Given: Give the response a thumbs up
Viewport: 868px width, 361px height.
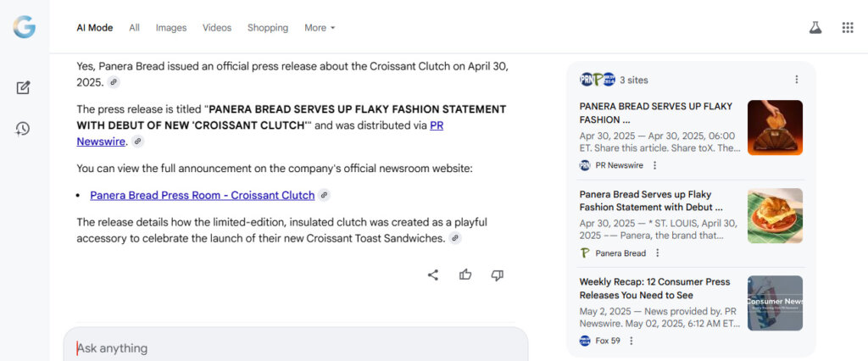Looking at the screenshot, I should [465, 275].
